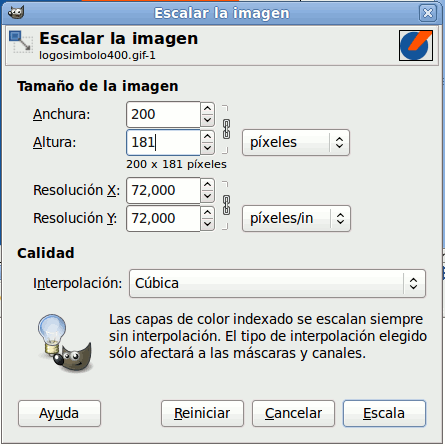
Task: Decrease Anchura with the down arrow
Action: pyautogui.click(x=207, y=120)
